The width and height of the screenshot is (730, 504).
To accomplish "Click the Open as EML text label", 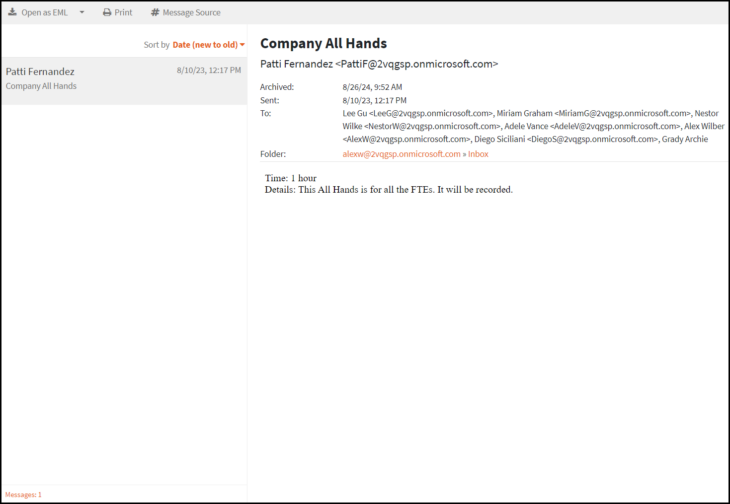I will pos(45,12).
